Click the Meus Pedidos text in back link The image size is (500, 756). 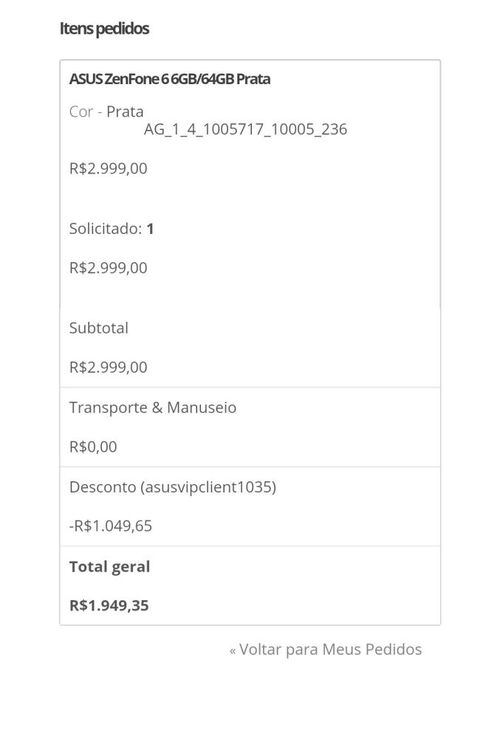click(372, 649)
